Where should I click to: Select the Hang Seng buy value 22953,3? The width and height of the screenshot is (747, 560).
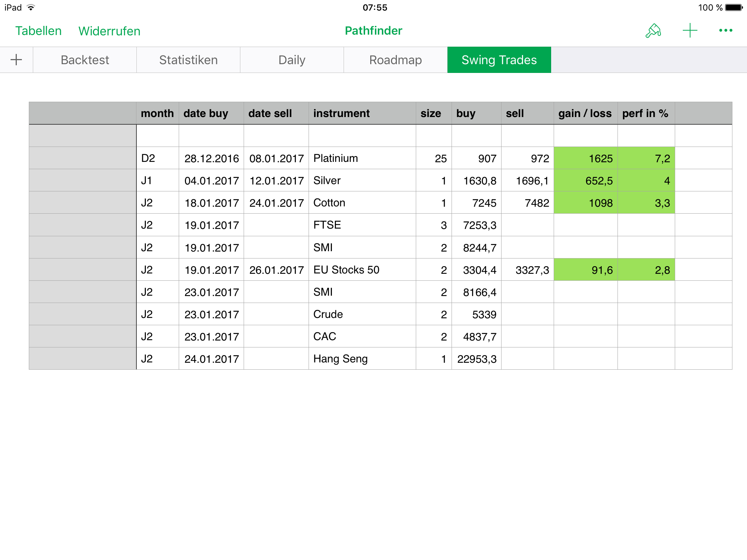476,359
